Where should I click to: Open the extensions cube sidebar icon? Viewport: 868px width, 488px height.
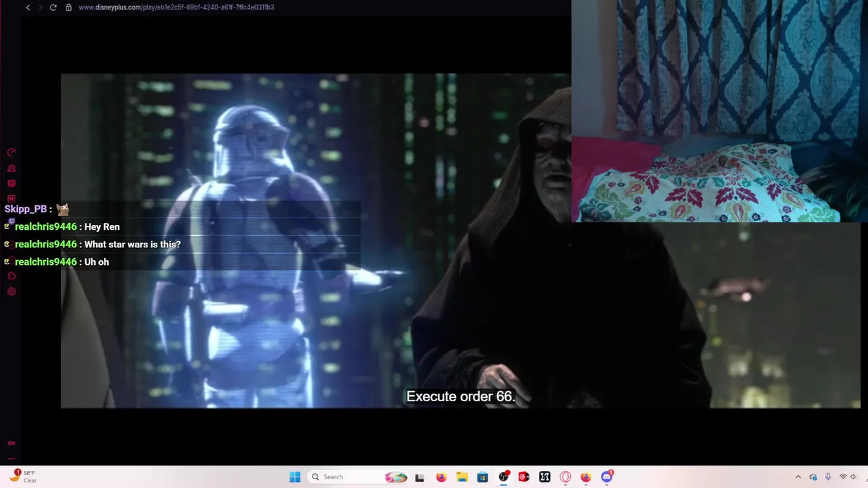click(x=12, y=276)
